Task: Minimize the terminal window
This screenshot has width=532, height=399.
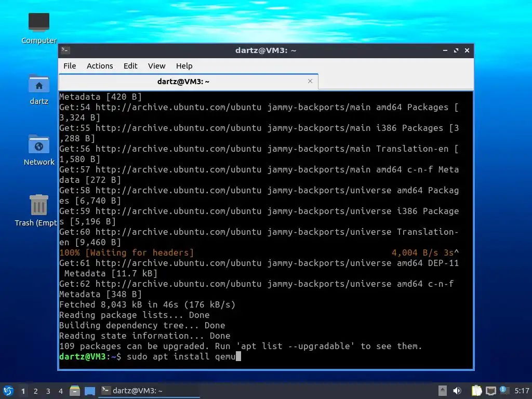Action: (x=445, y=50)
